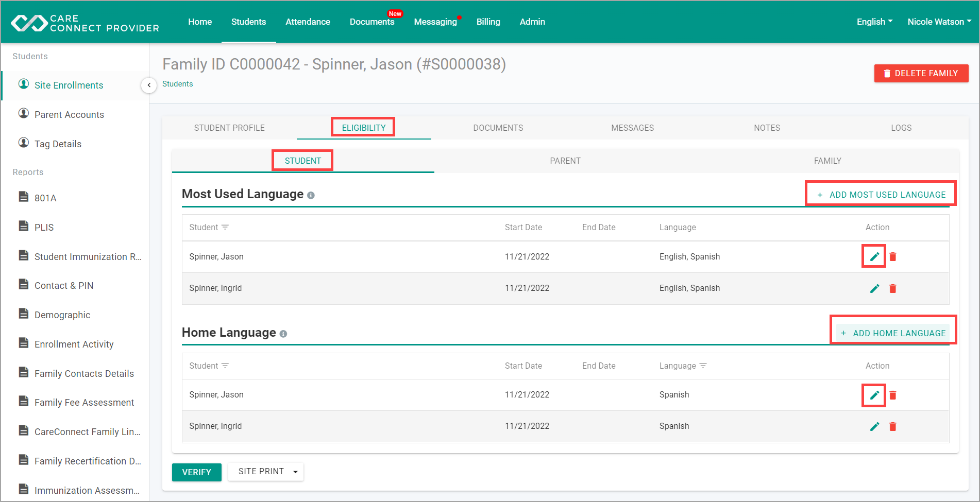Click the VERIFY button
980x502 pixels.
click(196, 472)
